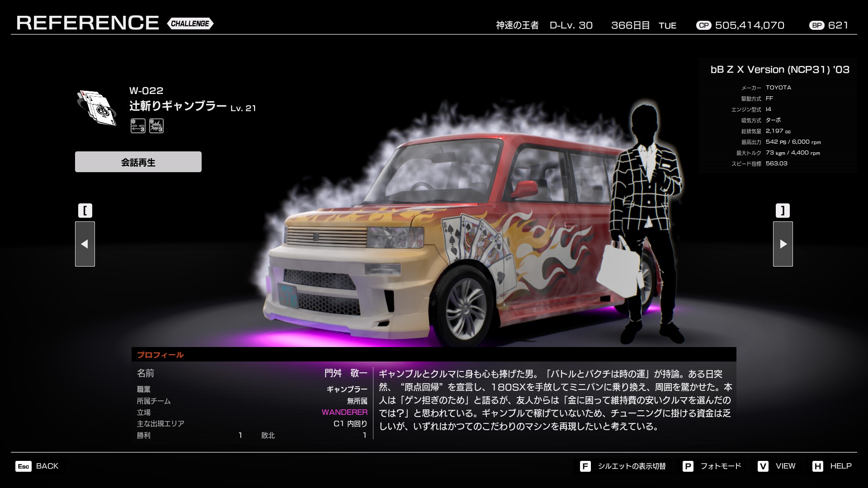
Task: Click the left bracket key hint
Action: click(x=85, y=211)
